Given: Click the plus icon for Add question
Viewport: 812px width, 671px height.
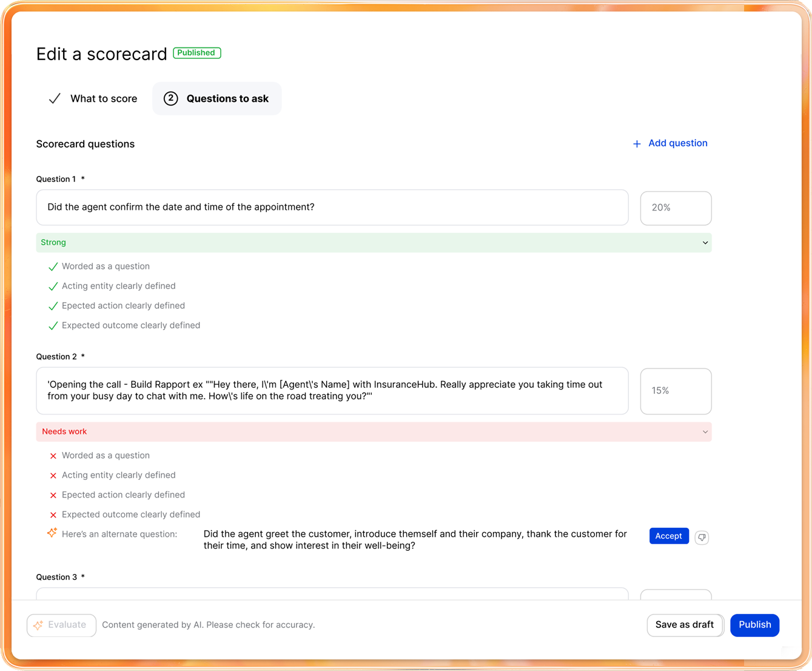Looking at the screenshot, I should 637,144.
